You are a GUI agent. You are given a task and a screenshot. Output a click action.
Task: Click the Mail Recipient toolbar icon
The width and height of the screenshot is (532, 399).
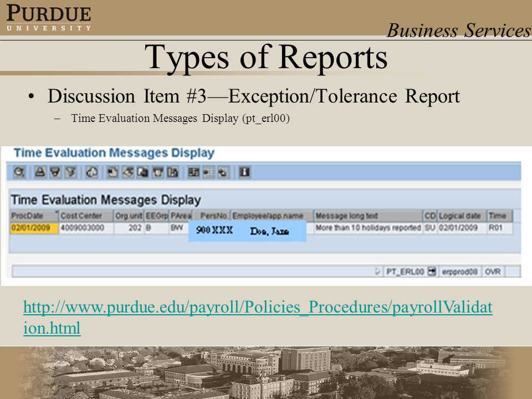point(158,172)
